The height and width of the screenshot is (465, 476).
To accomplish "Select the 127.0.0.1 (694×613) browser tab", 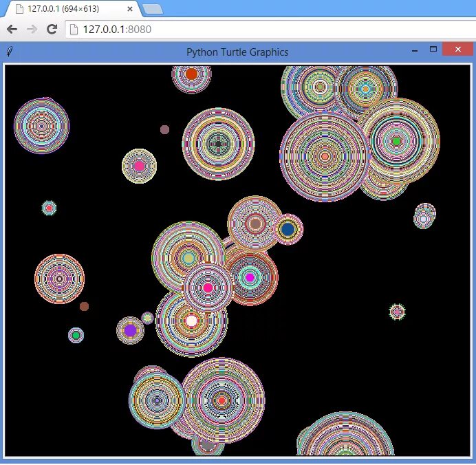I will [x=73, y=9].
